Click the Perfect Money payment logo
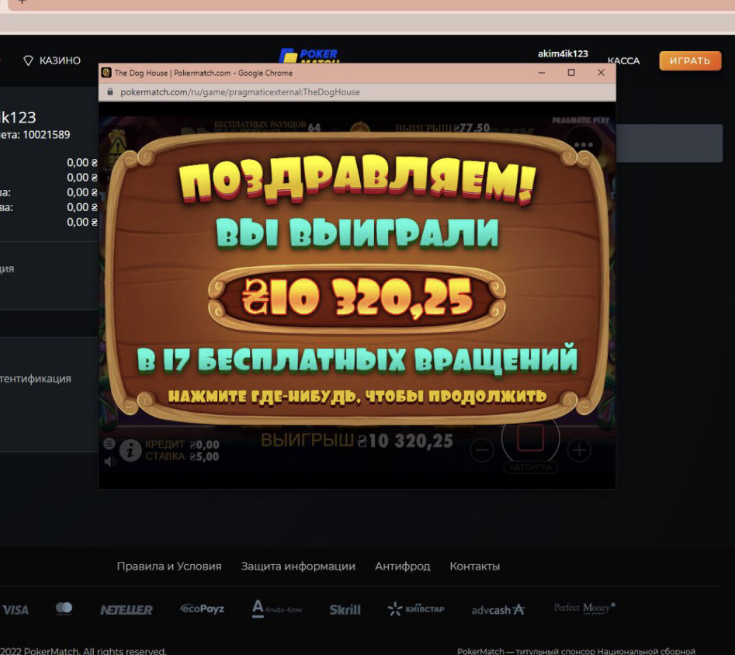 pyautogui.click(x=585, y=608)
